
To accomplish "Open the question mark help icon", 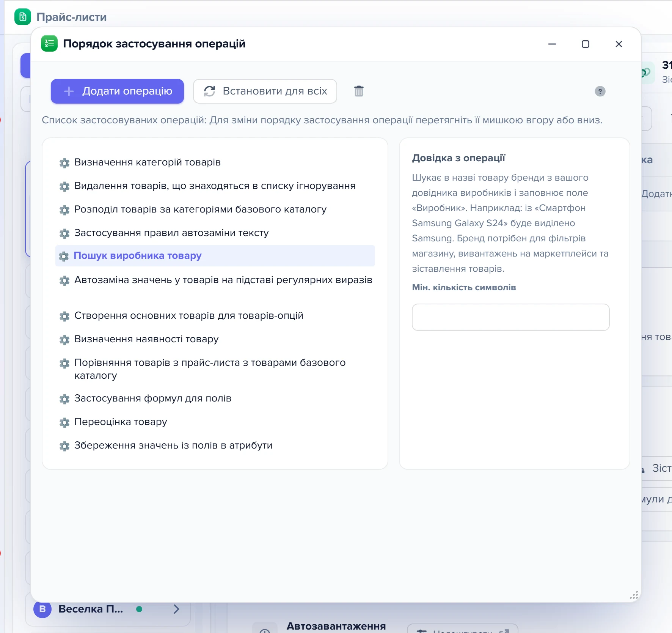I will (600, 91).
